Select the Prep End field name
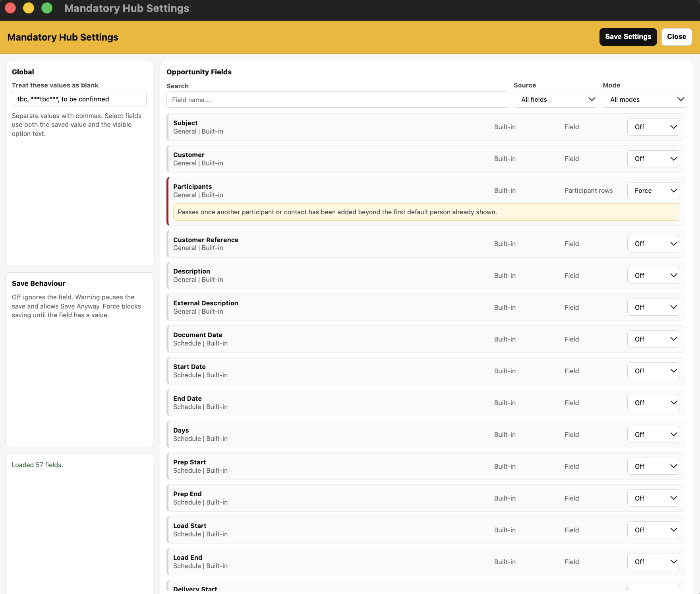Viewport: 700px width, 594px height. pos(187,494)
